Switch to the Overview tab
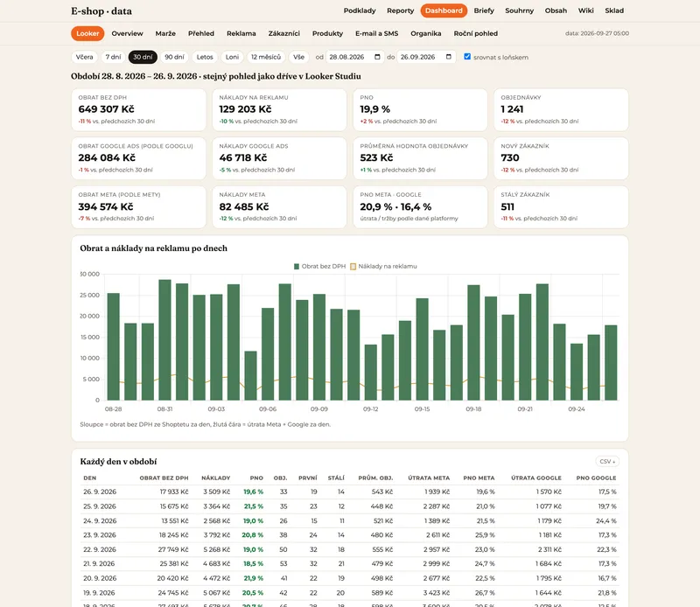 (127, 33)
